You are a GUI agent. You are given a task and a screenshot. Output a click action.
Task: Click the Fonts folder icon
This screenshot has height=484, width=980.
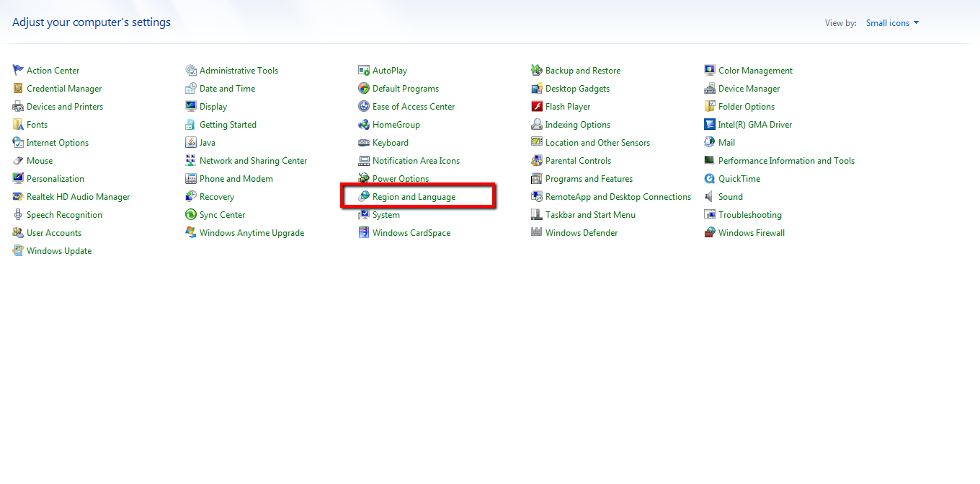point(18,124)
